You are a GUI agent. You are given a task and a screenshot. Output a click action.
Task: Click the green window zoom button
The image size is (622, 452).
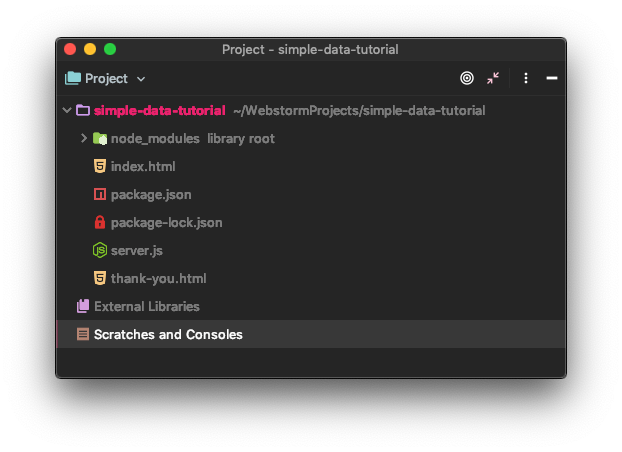110,49
